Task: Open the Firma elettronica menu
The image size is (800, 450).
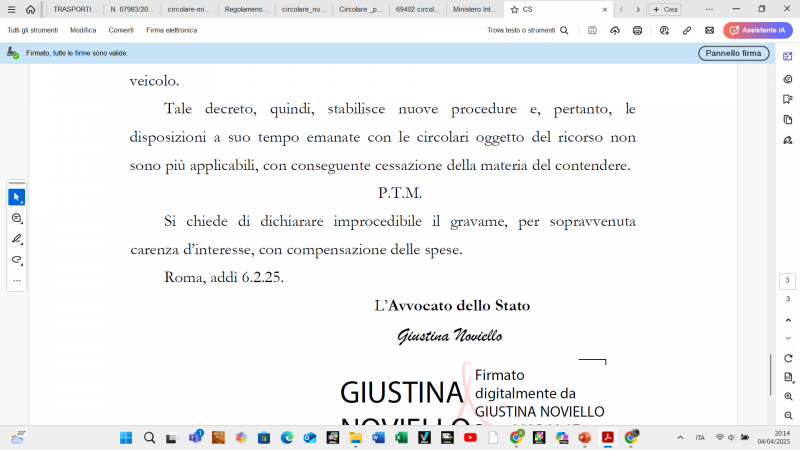Action: 171,30
